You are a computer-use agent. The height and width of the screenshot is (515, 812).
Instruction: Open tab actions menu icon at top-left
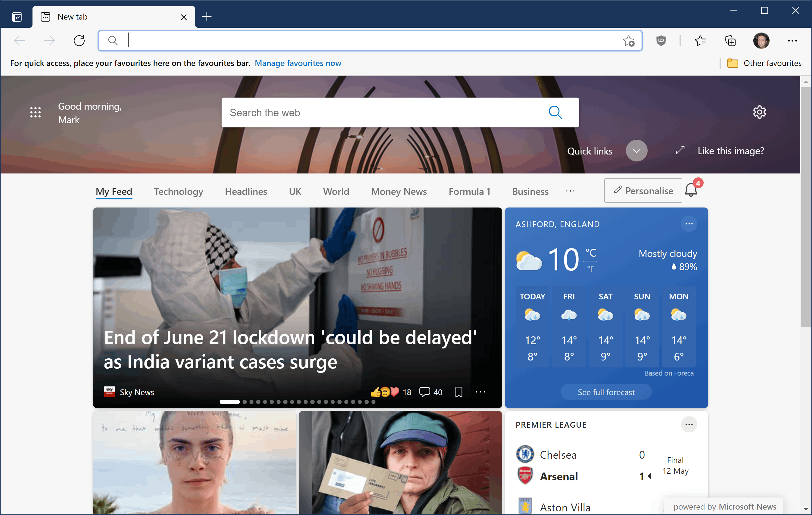17,17
